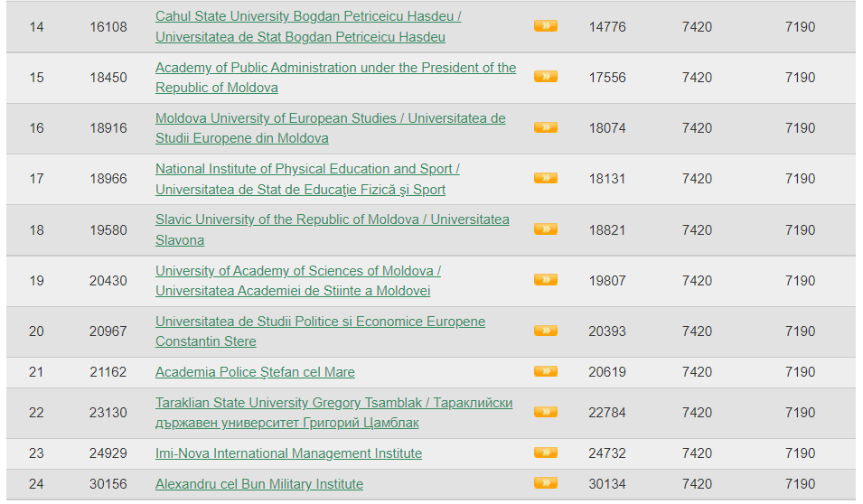863x504 pixels.
Task: Go to Alexandru cel Bun Military Institute link
Action: 258,484
